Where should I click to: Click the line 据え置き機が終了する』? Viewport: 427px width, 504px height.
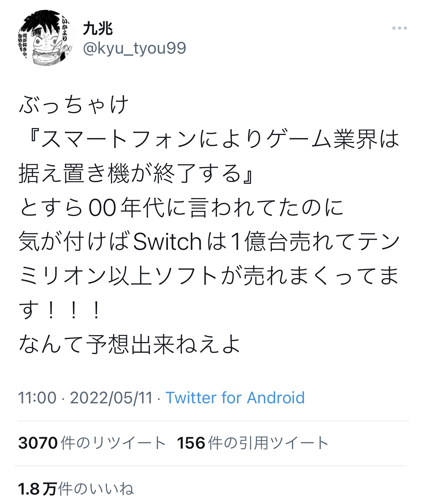click(x=136, y=173)
